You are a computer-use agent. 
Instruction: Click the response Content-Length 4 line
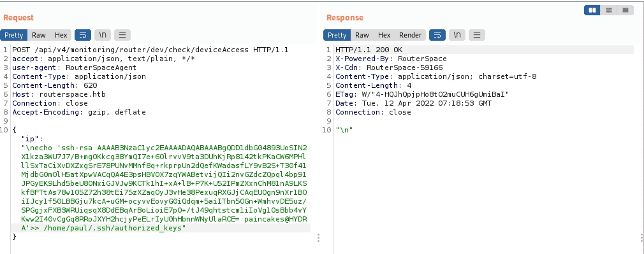[374, 85]
